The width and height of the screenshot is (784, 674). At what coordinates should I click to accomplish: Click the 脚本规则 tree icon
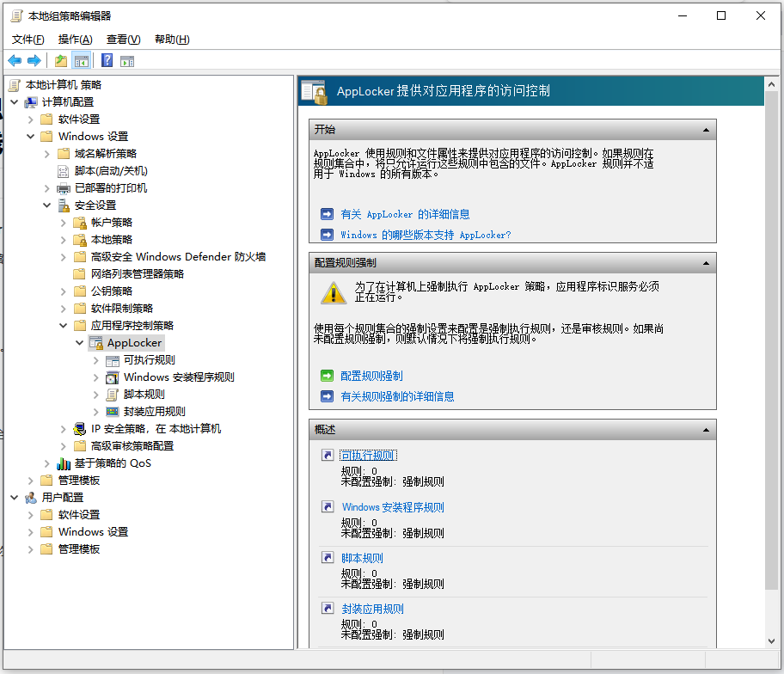pyautogui.click(x=113, y=395)
